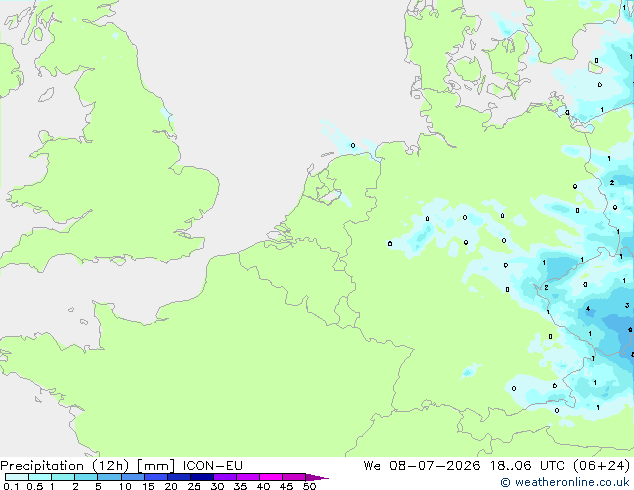Click the '30' legend scale value
The width and height of the screenshot is (634, 490).
[x=217, y=486]
